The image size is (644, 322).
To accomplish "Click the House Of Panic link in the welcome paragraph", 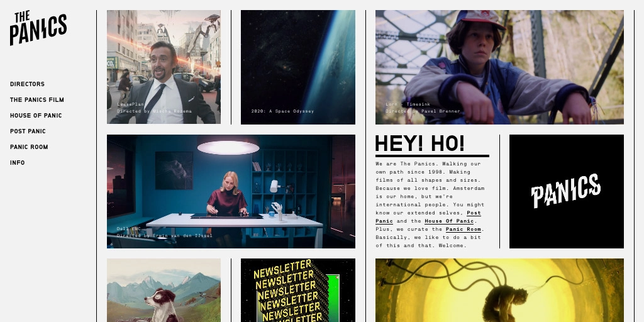I will (x=449, y=221).
